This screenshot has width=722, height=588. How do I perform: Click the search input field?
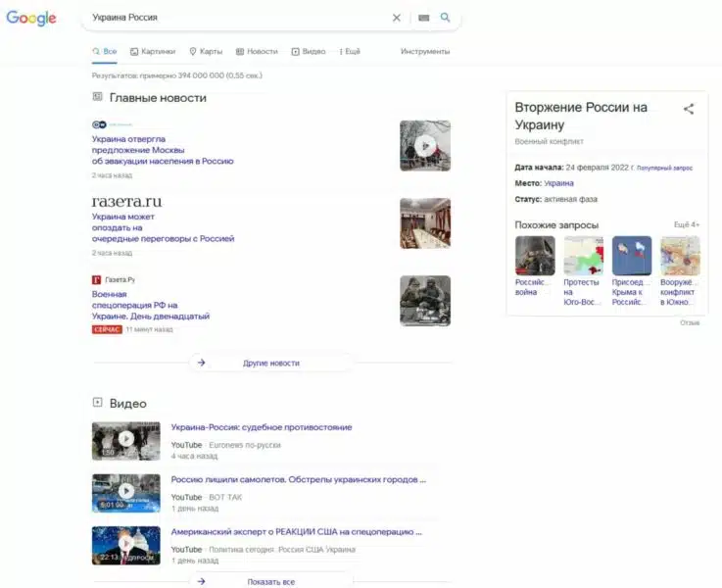coord(235,18)
